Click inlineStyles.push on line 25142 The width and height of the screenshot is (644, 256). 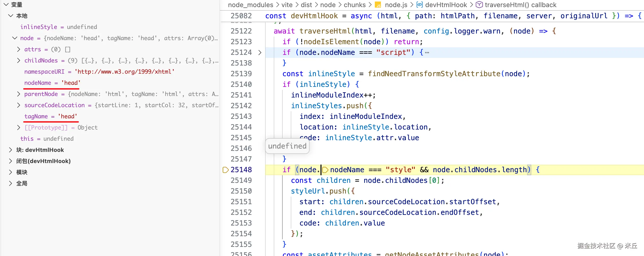pos(327,106)
